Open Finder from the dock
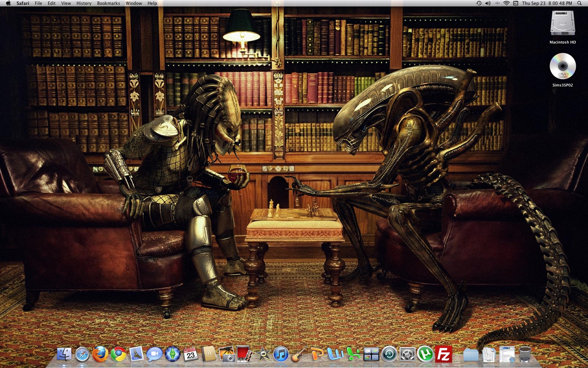Viewport: 588px width, 368px height. [64, 354]
